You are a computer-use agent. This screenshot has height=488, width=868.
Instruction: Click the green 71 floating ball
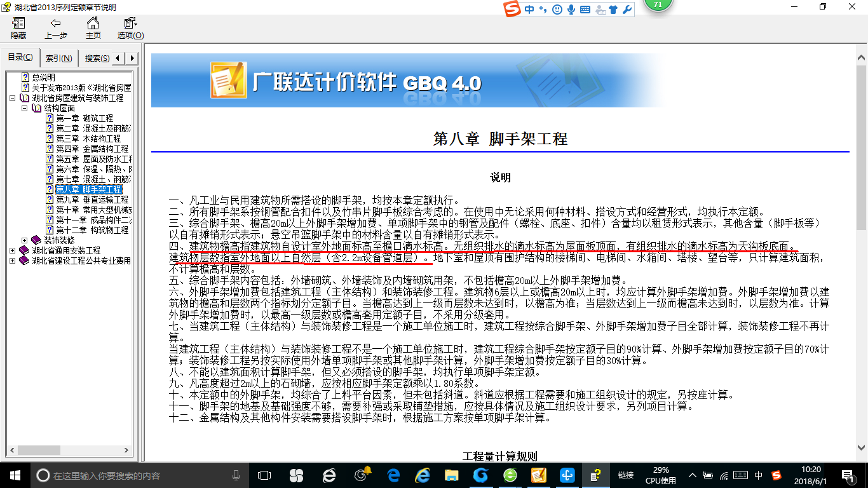pos(658,4)
